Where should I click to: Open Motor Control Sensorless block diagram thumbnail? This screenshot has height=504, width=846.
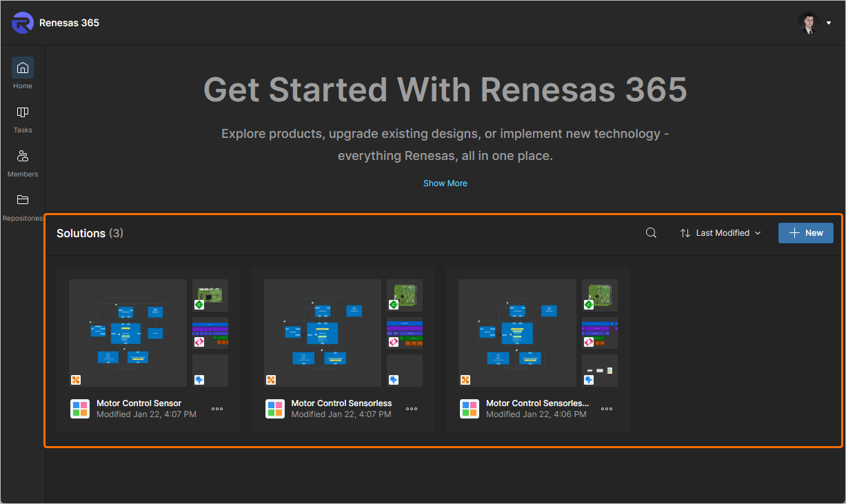coord(323,332)
